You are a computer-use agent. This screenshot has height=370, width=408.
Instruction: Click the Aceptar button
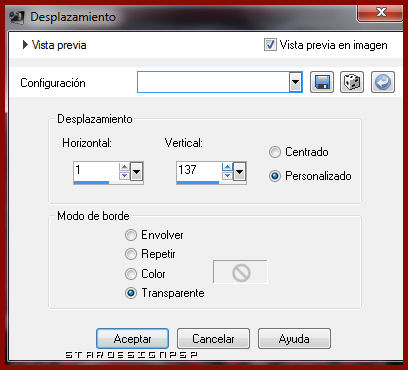[x=132, y=339]
